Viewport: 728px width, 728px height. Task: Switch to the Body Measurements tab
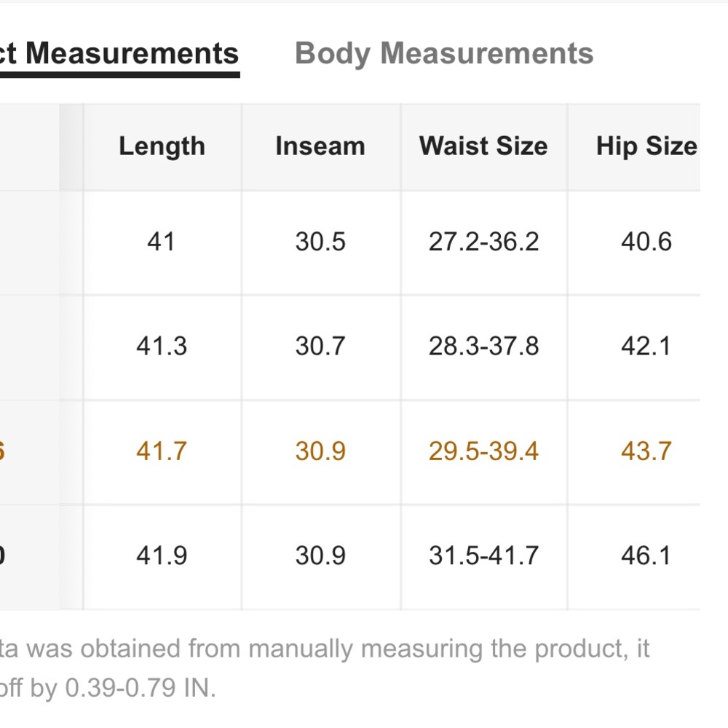(444, 54)
